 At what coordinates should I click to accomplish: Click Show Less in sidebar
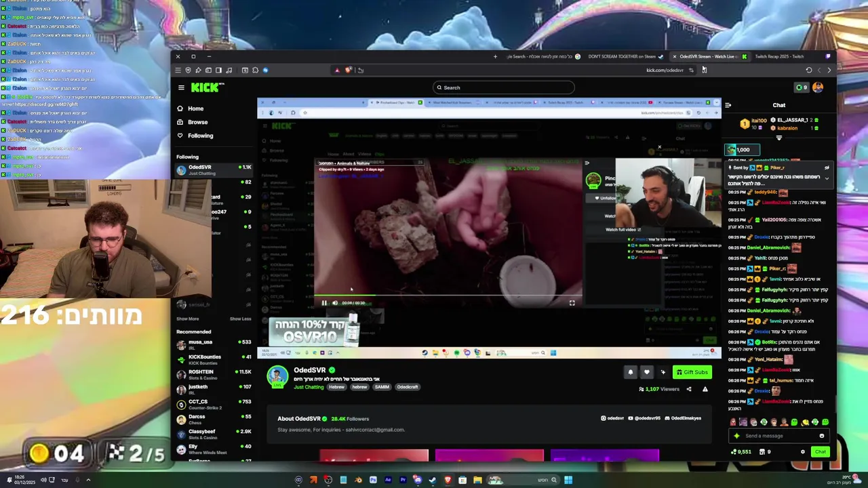click(x=240, y=319)
